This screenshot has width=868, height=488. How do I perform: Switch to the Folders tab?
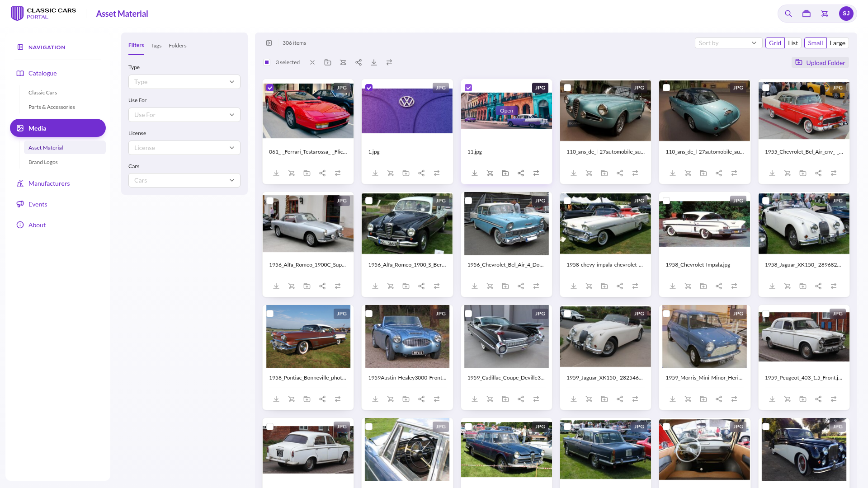pos(178,46)
